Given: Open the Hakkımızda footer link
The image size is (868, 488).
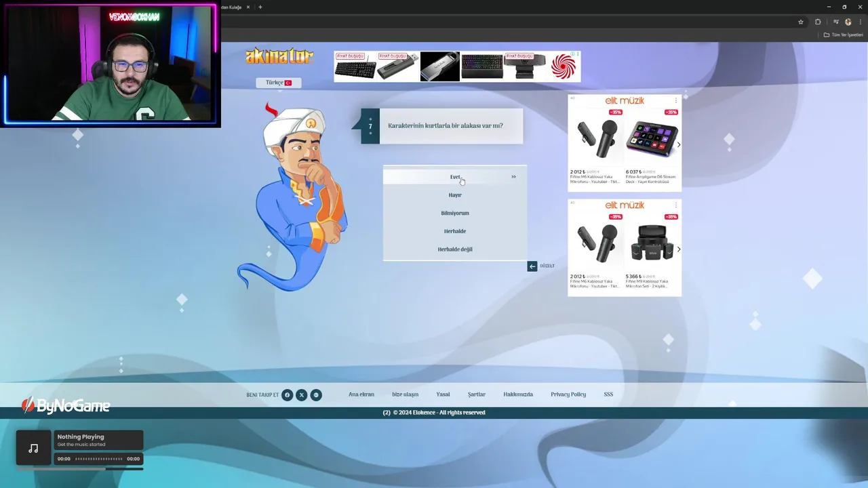Looking at the screenshot, I should (518, 394).
